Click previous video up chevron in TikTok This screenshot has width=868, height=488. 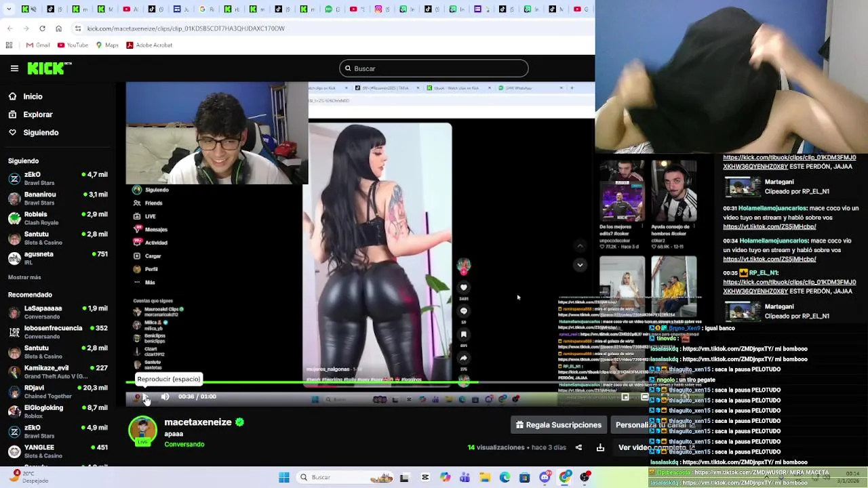tap(580, 245)
